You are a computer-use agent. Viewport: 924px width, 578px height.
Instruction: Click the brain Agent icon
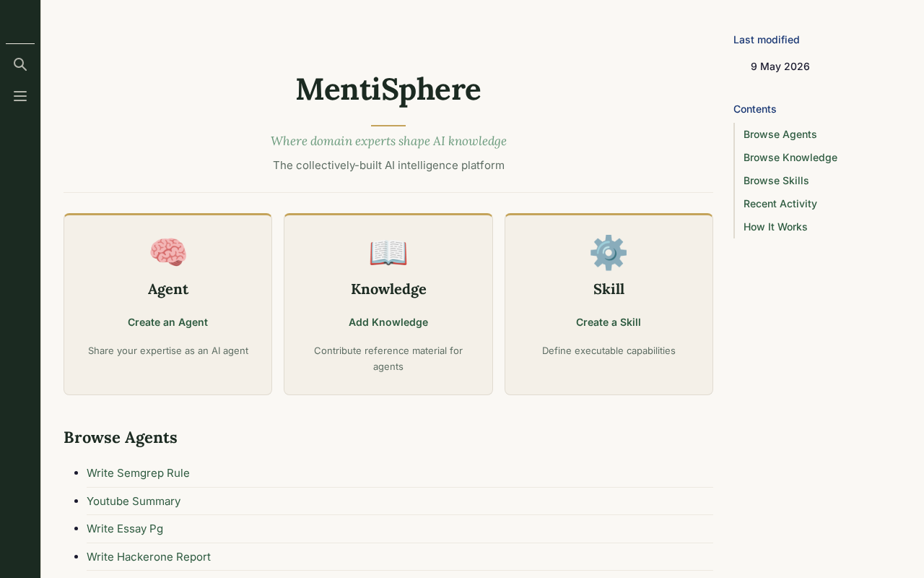168,253
